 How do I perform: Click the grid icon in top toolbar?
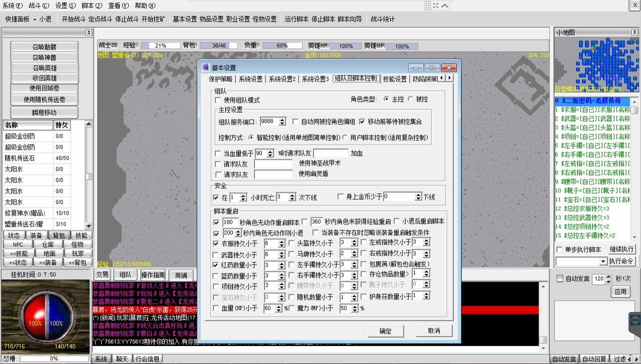pos(427,6)
